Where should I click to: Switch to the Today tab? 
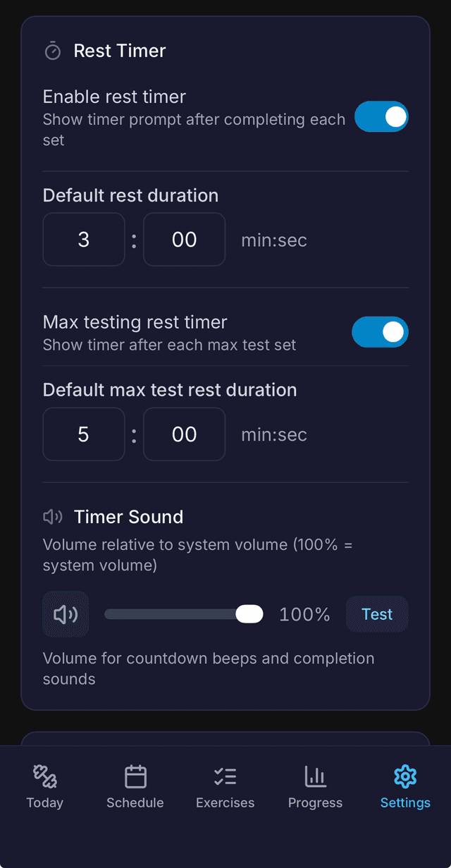[x=44, y=786]
